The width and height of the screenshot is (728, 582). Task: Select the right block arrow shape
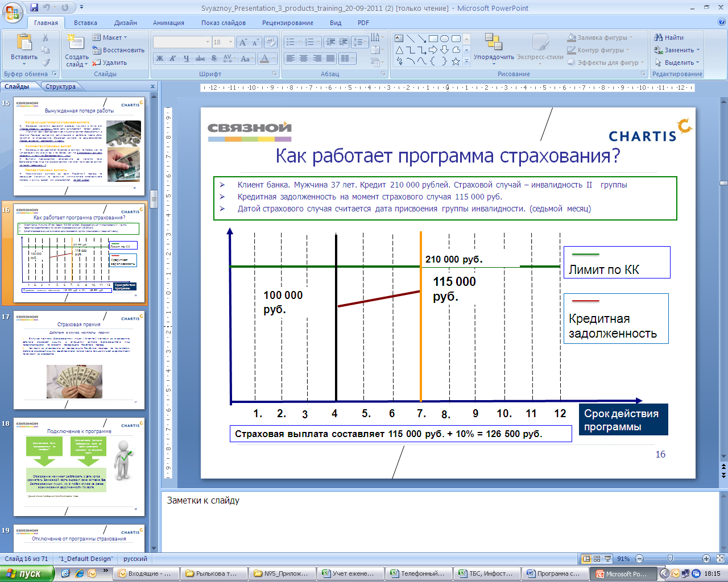coord(433,50)
